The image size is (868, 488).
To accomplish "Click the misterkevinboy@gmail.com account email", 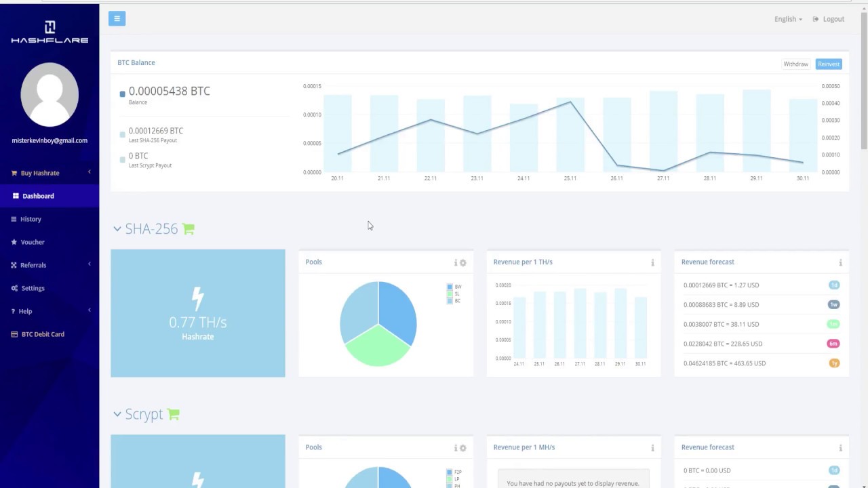I will 50,141.
